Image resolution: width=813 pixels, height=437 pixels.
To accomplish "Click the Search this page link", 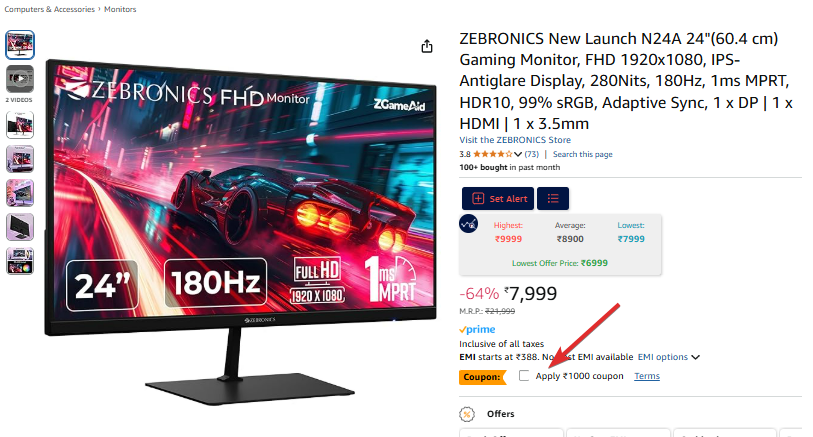I will tap(582, 154).
